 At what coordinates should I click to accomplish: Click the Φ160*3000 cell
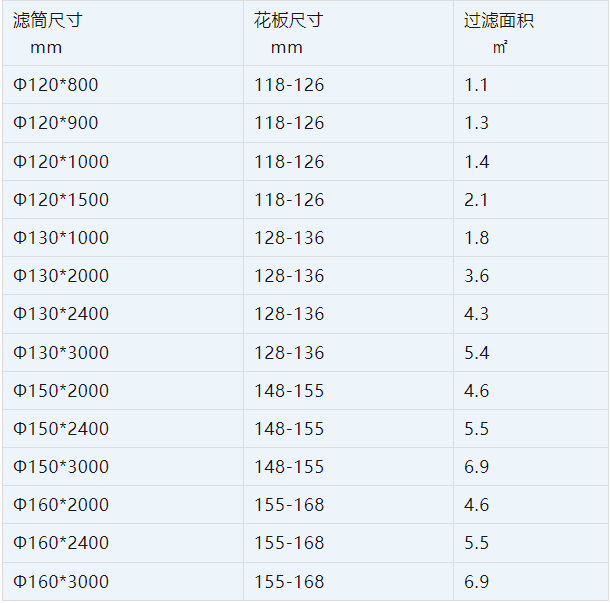[x=61, y=581]
